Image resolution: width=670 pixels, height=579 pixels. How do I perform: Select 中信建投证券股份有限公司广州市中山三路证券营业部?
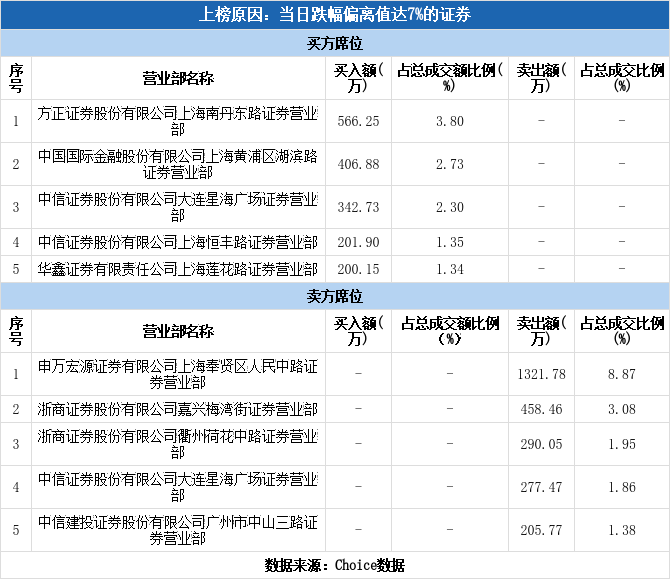[178, 530]
